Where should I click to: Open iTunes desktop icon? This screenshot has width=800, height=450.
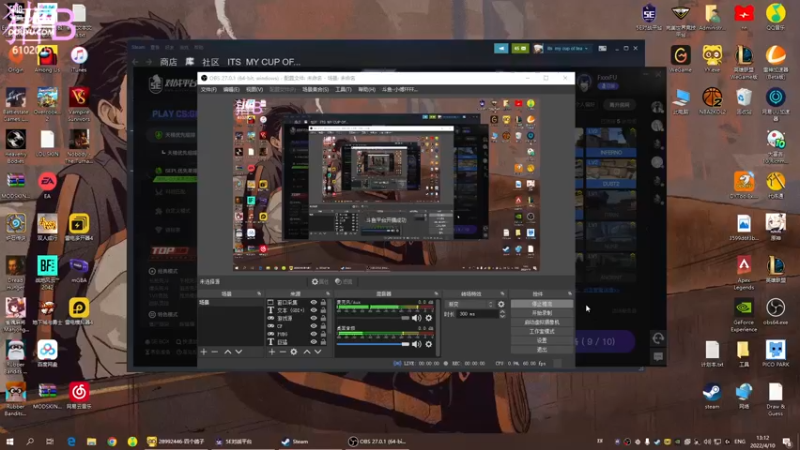[79, 59]
